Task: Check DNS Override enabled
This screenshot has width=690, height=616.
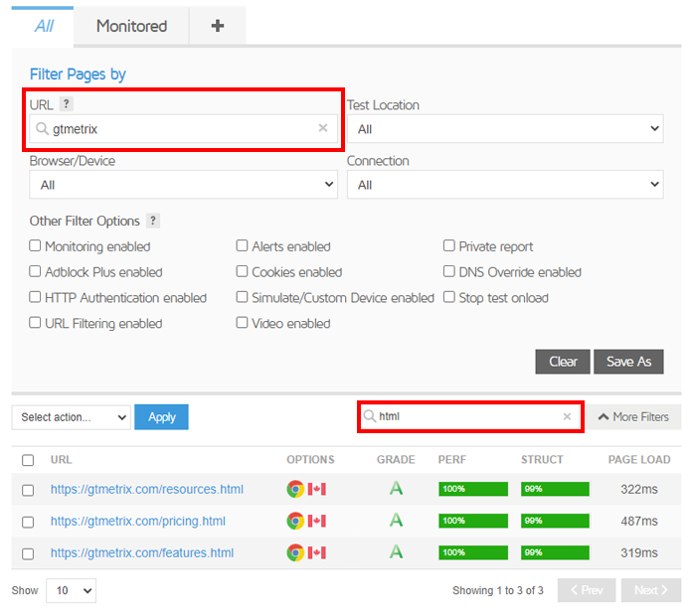Action: 448,271
